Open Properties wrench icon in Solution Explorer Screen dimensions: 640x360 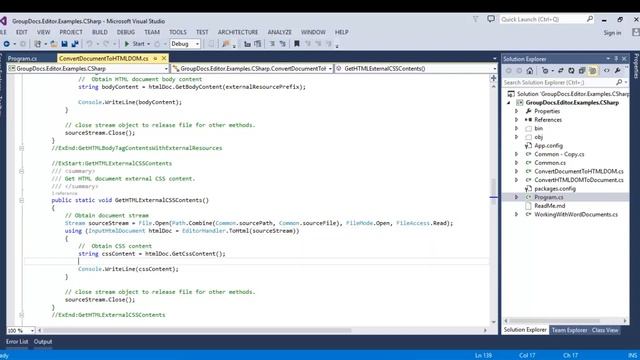point(618,71)
